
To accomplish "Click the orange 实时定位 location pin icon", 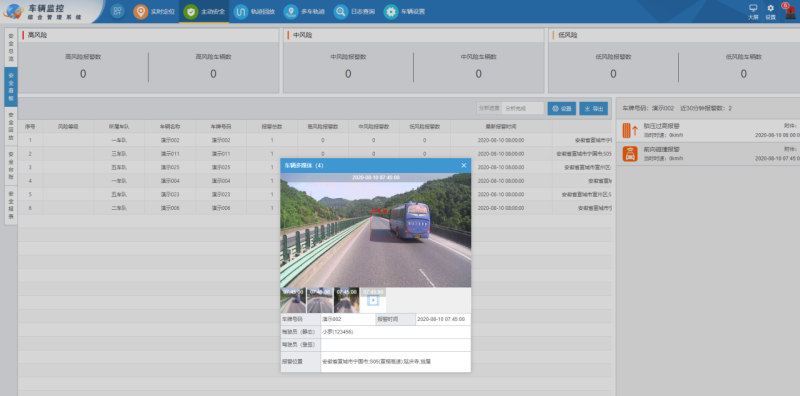I will (141, 11).
